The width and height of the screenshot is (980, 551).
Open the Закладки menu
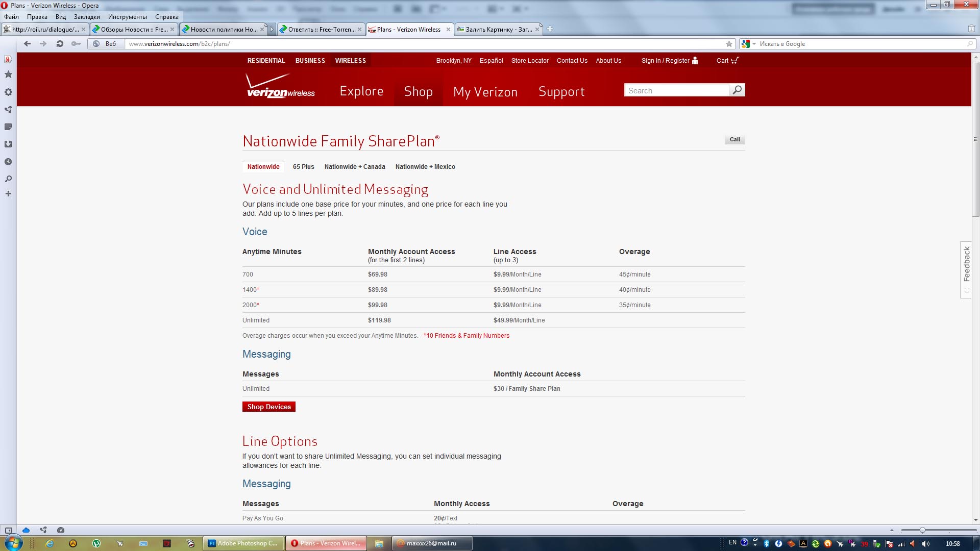(x=87, y=17)
